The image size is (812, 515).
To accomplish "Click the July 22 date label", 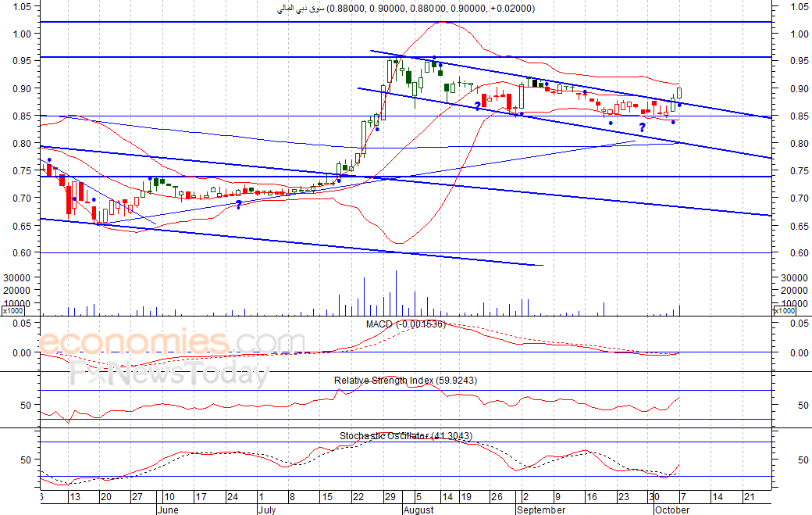I will 358,497.
